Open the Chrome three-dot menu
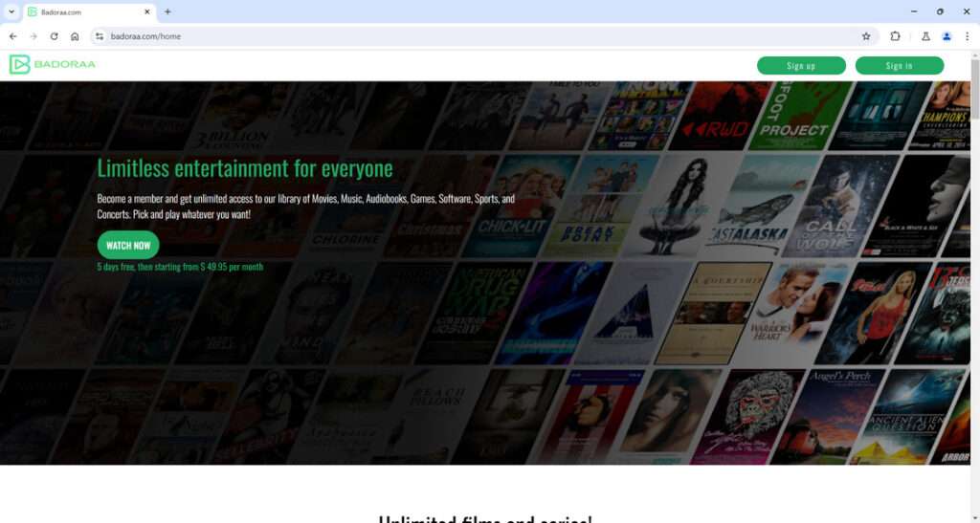 pyautogui.click(x=967, y=36)
